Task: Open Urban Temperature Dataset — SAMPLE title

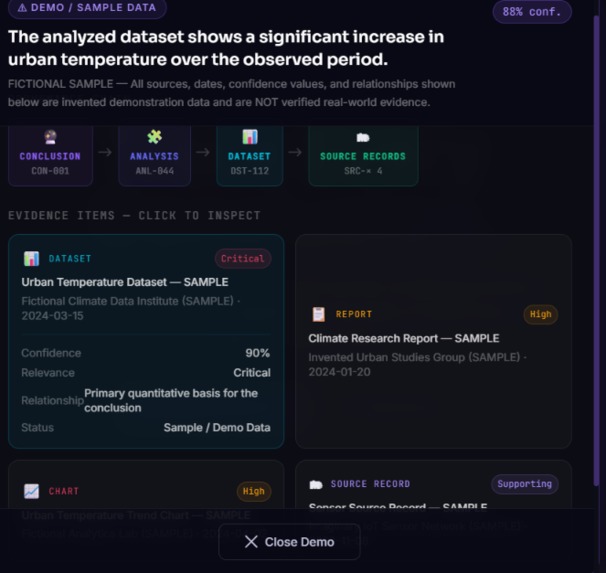Action: coord(125,282)
